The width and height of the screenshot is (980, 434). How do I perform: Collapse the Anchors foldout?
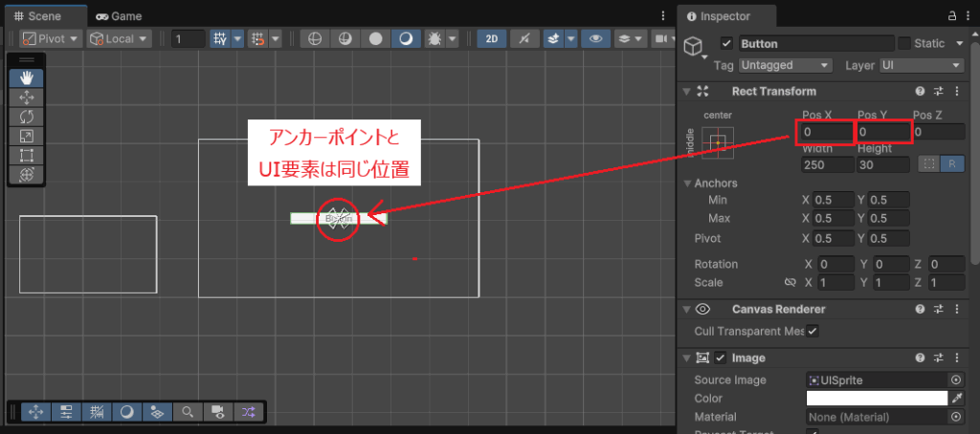688,184
